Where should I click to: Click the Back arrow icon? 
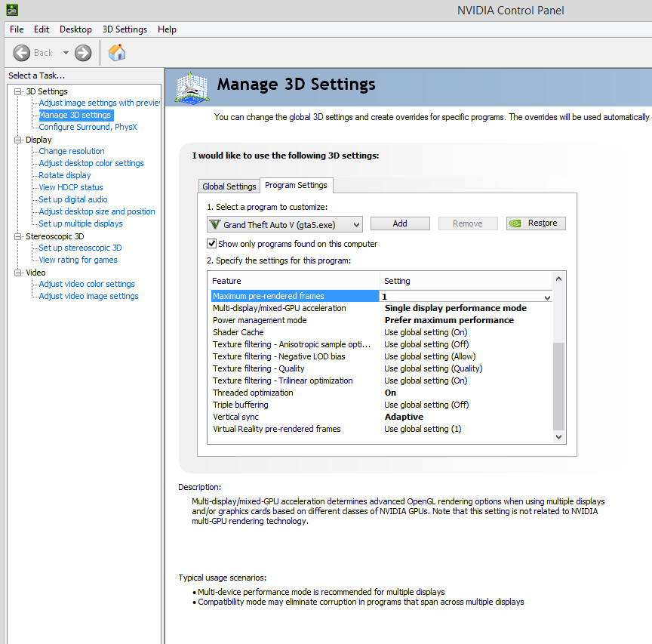22,53
